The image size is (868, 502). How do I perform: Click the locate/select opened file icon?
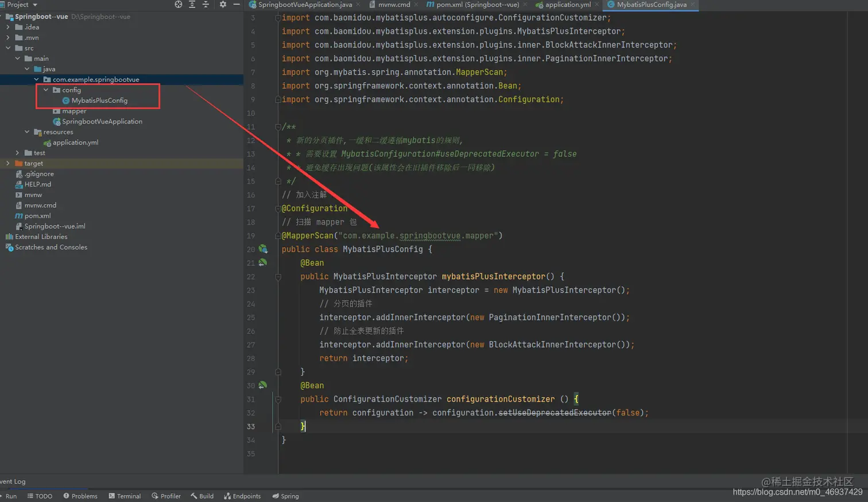click(x=179, y=4)
